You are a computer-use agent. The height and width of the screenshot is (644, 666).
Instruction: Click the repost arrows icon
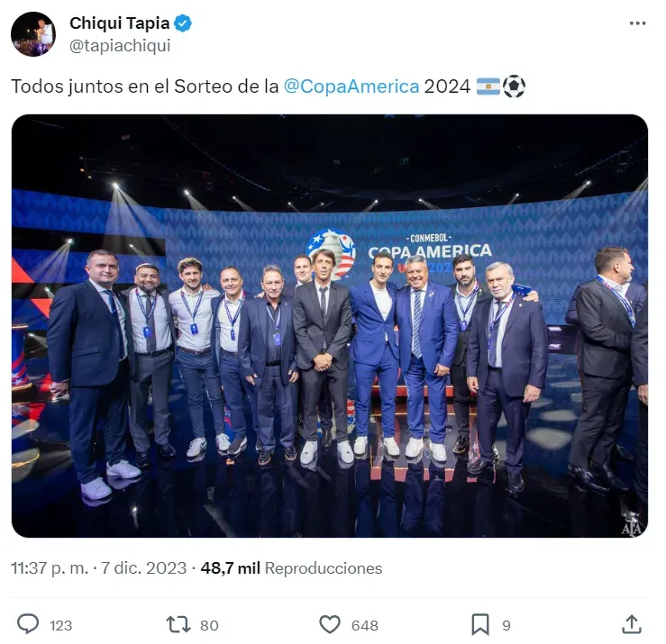coord(178,624)
